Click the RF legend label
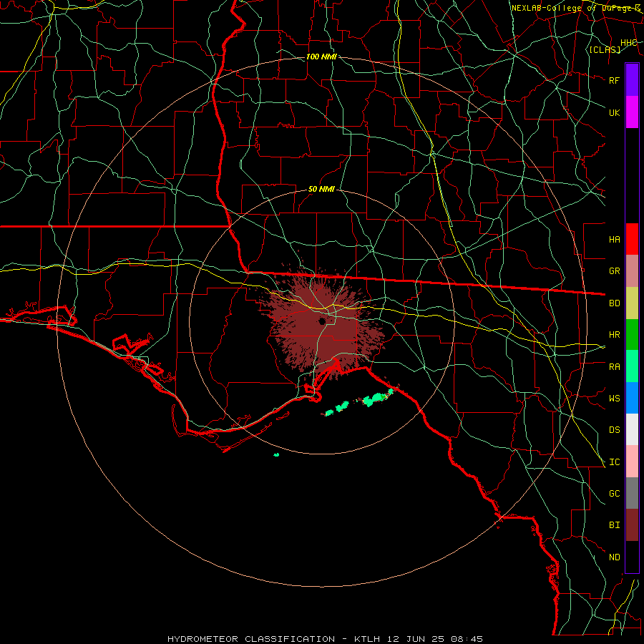Screen dimensions: 644x644 (615, 80)
